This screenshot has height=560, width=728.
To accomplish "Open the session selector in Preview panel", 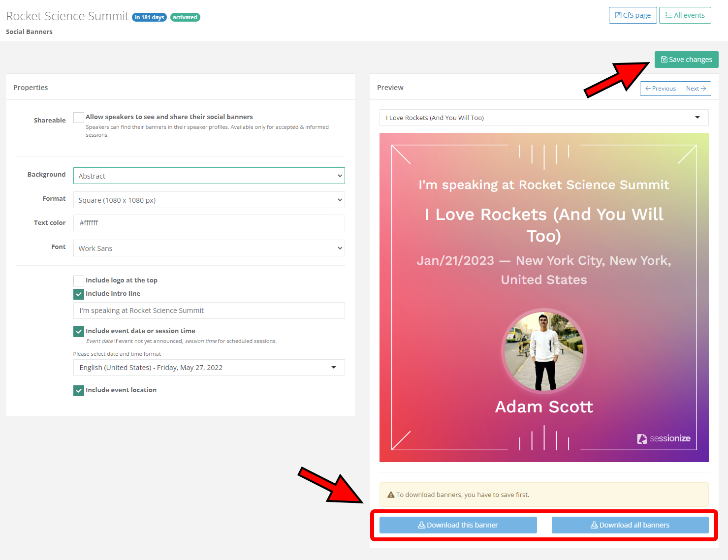I will [543, 118].
